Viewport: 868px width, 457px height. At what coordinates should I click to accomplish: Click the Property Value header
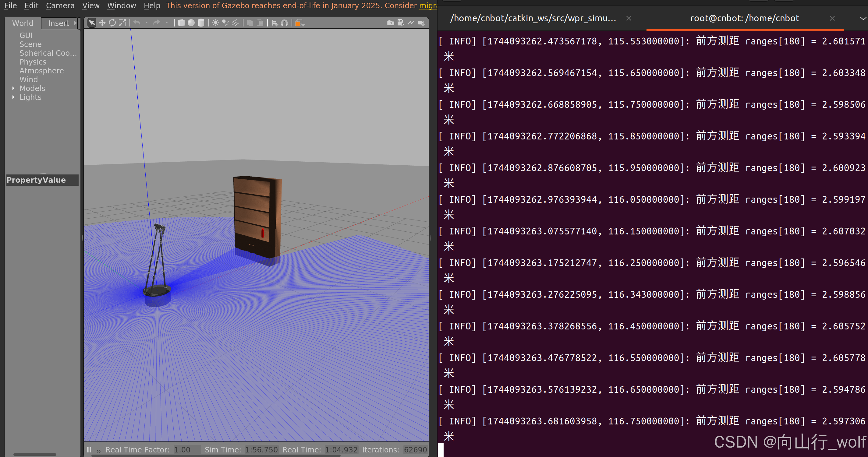(42, 180)
